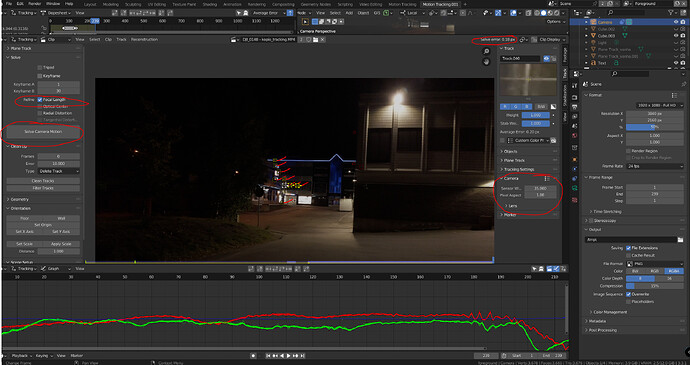Open the Reconstruction menu
Viewport: 690px width, 365px height.
144,40
